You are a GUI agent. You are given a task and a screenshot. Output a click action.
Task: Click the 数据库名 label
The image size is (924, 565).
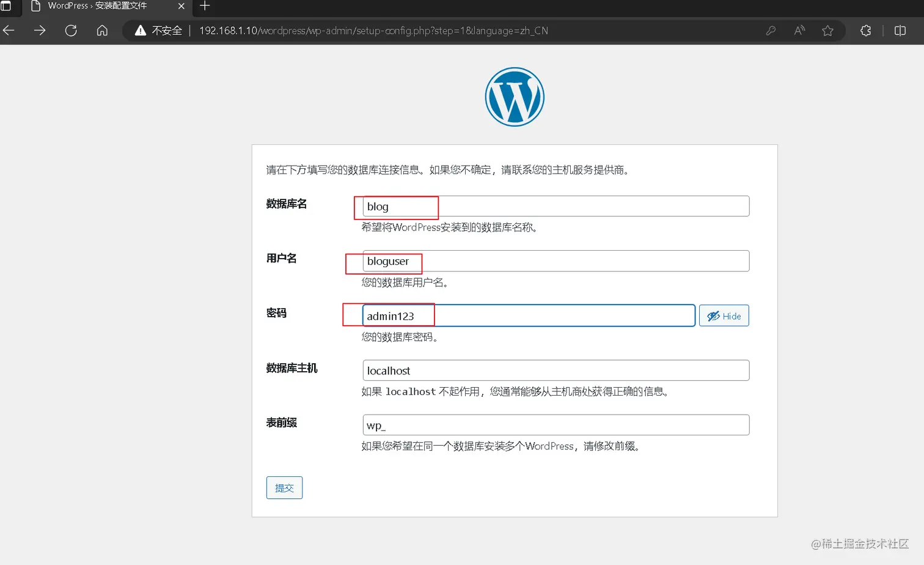click(x=287, y=204)
